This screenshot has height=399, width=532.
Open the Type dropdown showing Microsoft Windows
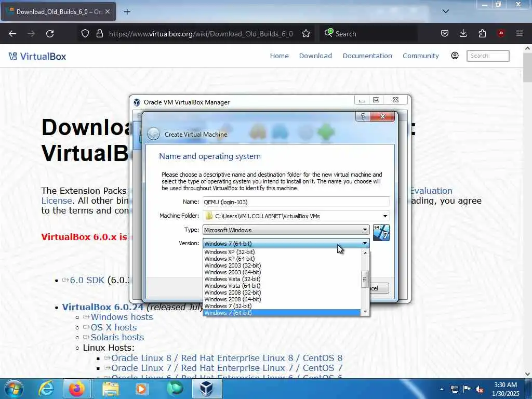point(286,230)
